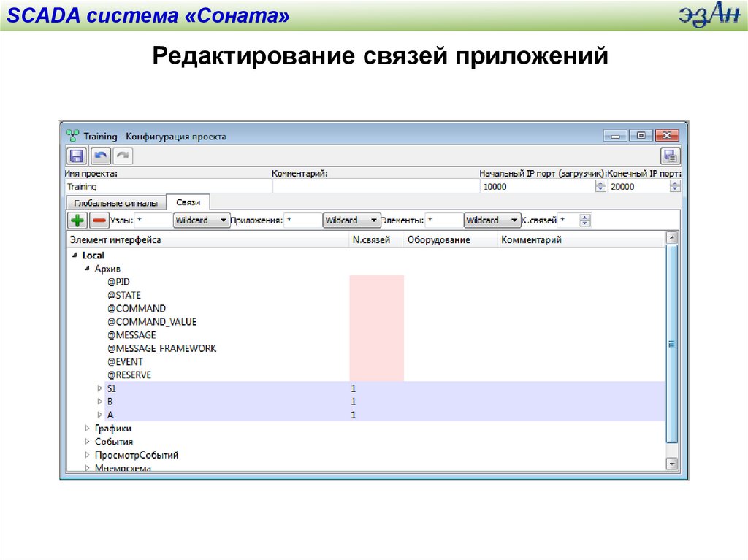Expand the S1 tree node
The image size is (748, 560).
(100, 388)
